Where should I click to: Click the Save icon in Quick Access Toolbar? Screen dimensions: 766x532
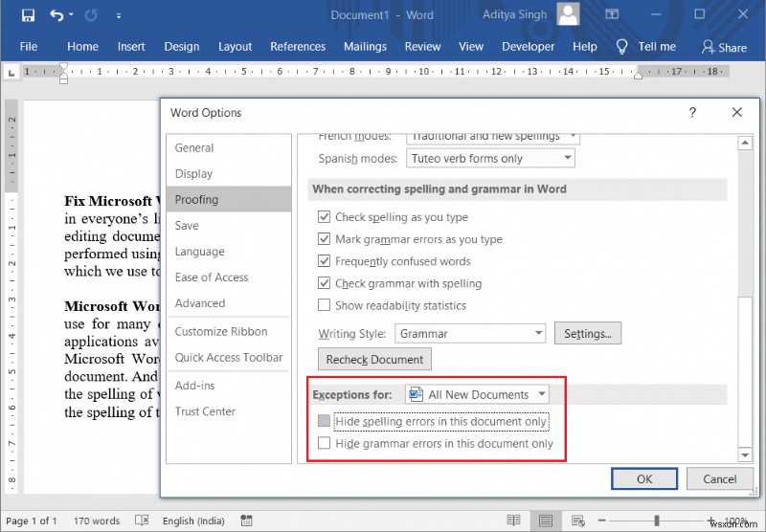(29, 15)
